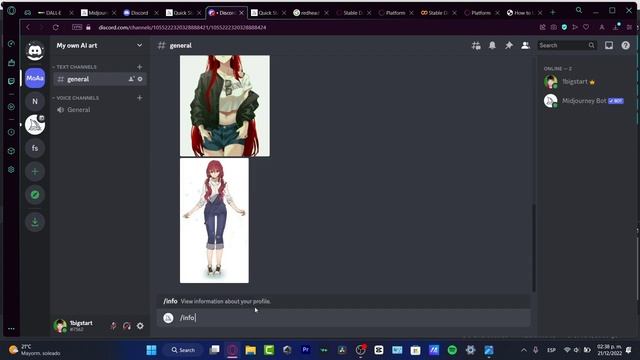
Task: Create new text channel plus icon
Action: (140, 67)
